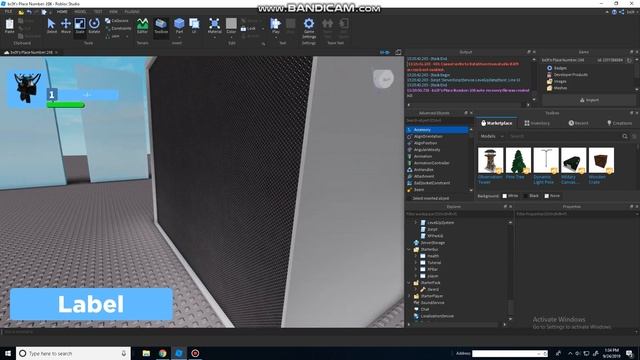Click Roblox Studio taskbar icon
Screen dimensions: 640x360
(x=179, y=353)
